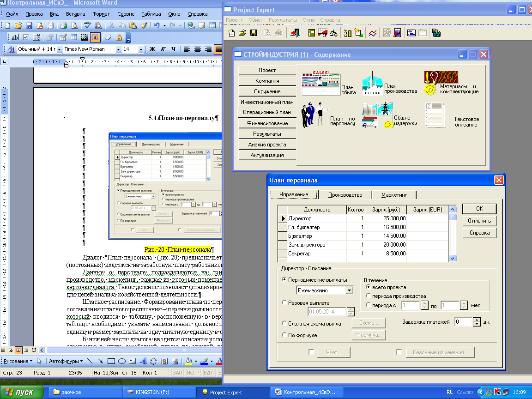Open Финансирование section button
532x399 pixels.
tap(267, 123)
